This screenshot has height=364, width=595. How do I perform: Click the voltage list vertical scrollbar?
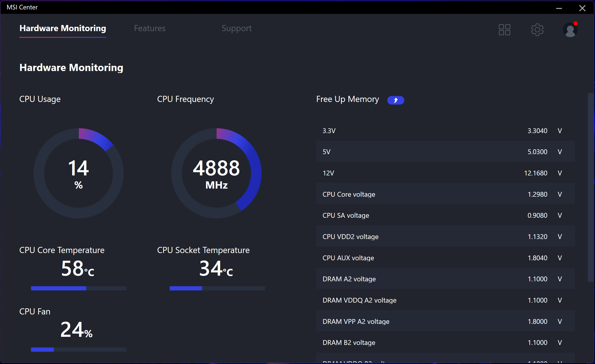point(590,187)
